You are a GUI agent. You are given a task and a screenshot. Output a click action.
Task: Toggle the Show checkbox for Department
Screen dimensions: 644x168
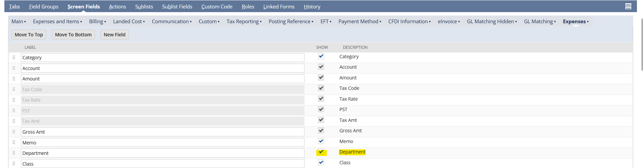(321, 152)
